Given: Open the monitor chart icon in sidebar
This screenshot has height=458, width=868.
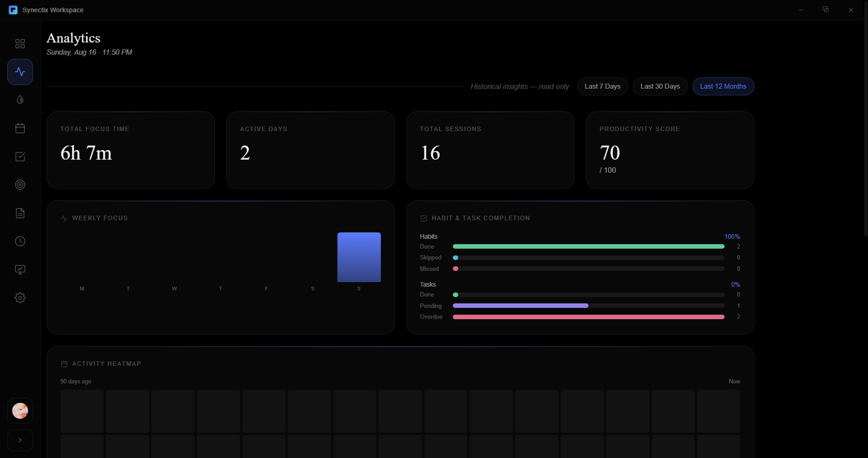Looking at the screenshot, I should [20, 269].
